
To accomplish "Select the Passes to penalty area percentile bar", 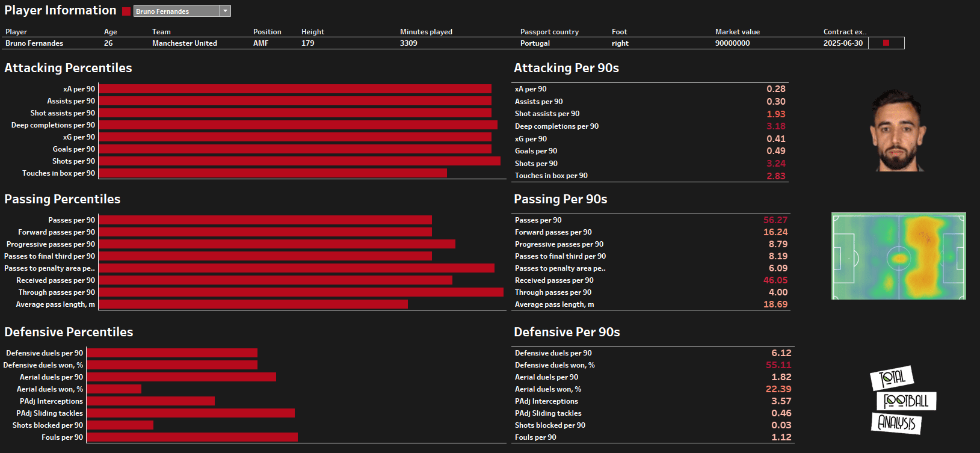I will point(297,268).
